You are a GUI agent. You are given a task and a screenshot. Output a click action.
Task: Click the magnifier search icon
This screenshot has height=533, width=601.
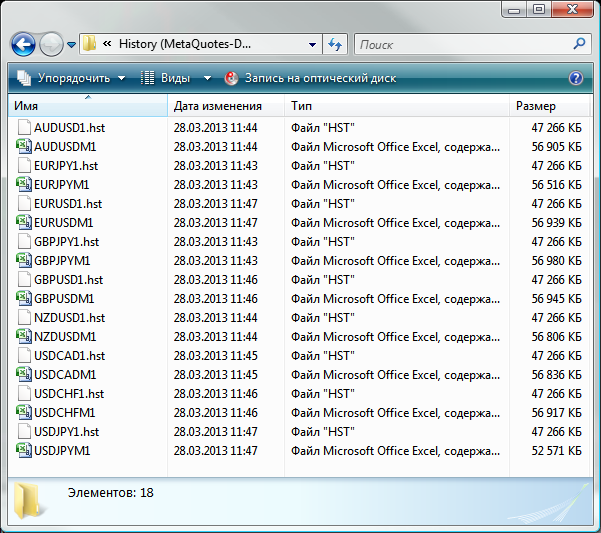579,44
